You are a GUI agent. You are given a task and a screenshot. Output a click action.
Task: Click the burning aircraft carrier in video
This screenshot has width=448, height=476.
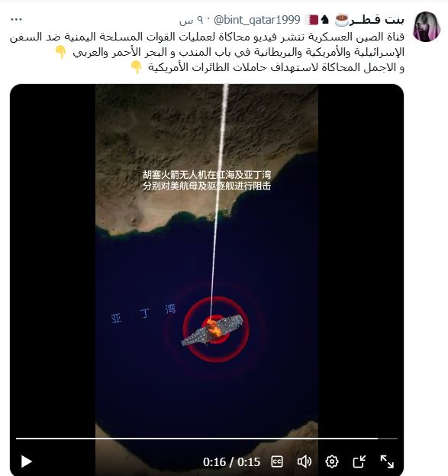(213, 330)
